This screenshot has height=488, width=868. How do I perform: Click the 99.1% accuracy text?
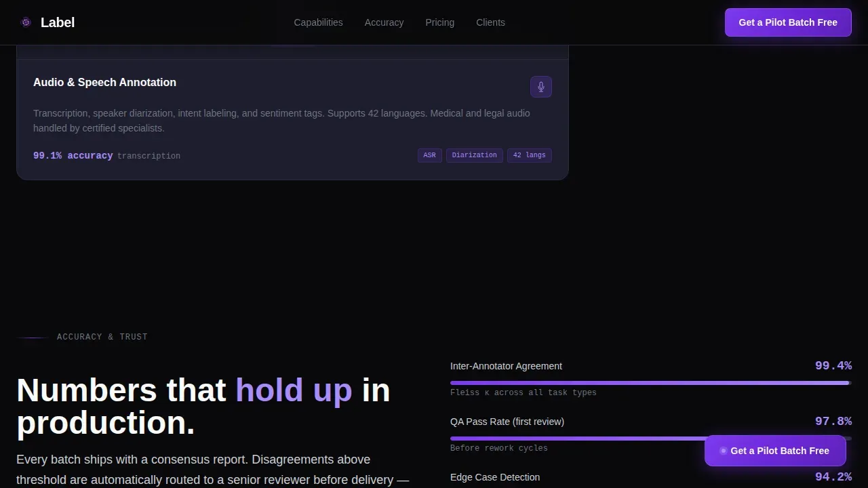pyautogui.click(x=73, y=155)
